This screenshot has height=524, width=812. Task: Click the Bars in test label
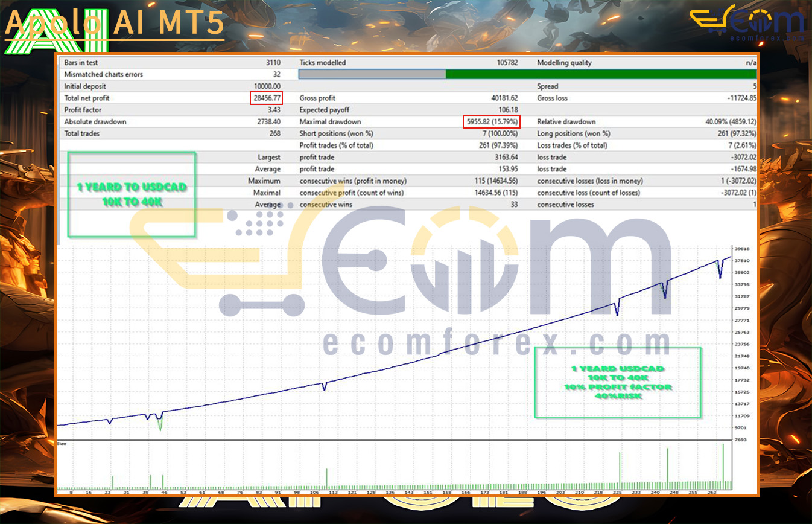81,63
